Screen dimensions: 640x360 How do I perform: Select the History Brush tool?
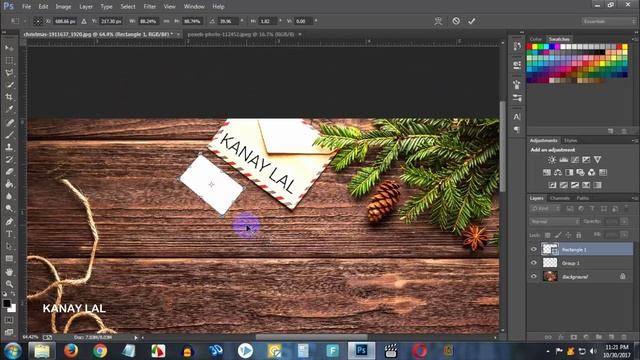click(x=9, y=159)
